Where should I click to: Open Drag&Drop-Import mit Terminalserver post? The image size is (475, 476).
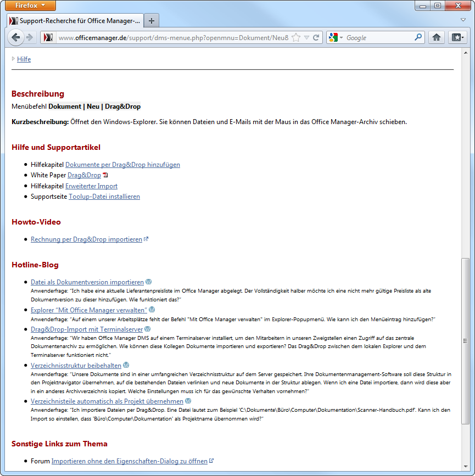(x=87, y=329)
